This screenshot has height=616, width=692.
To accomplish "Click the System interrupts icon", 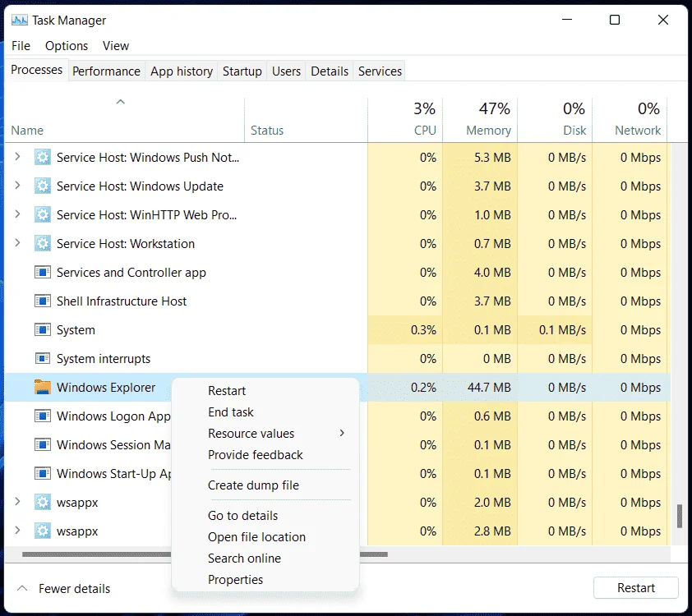I will (x=43, y=358).
